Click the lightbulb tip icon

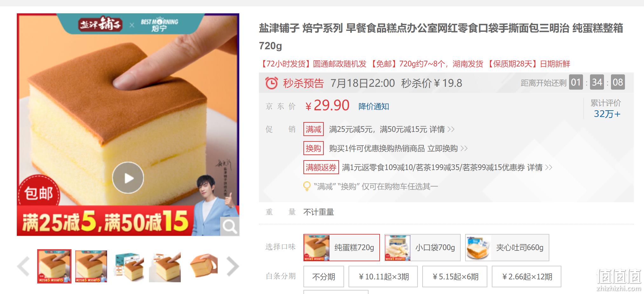pyautogui.click(x=307, y=186)
